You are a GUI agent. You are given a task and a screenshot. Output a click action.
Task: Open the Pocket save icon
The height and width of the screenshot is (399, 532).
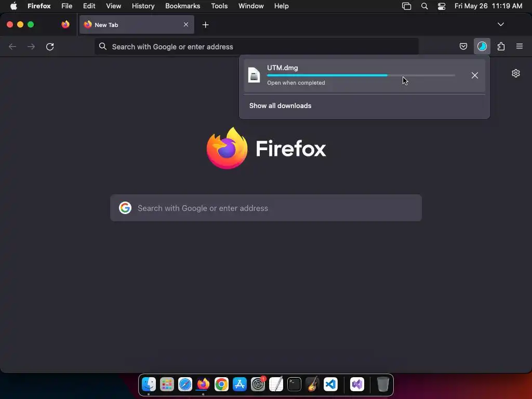pos(463,46)
